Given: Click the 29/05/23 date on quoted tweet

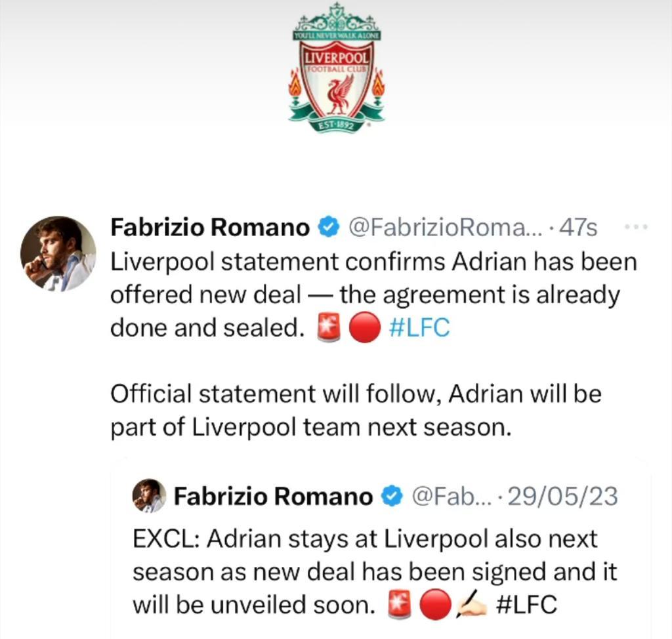Looking at the screenshot, I should pos(562,497).
